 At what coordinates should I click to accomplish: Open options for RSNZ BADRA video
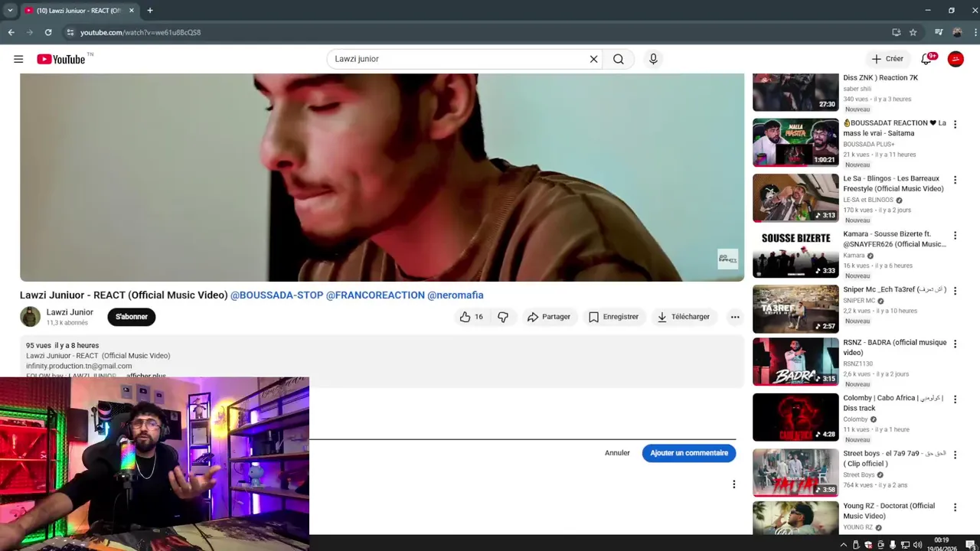tap(955, 344)
